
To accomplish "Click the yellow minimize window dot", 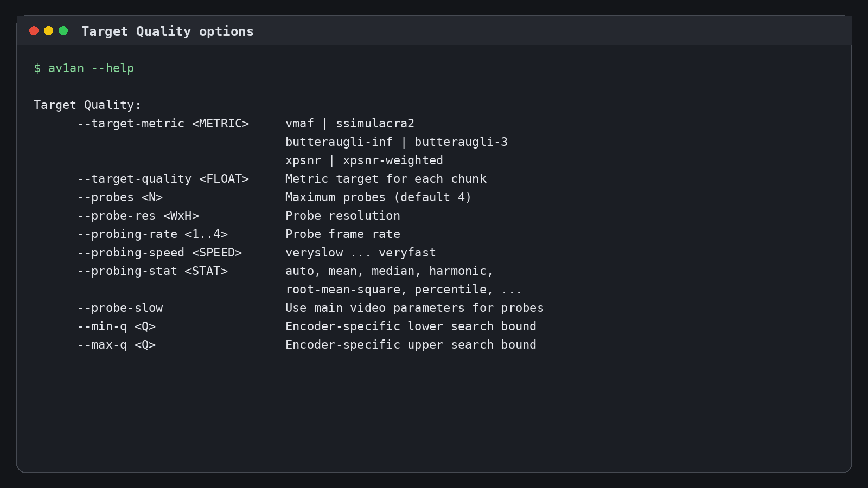I will coord(48,31).
